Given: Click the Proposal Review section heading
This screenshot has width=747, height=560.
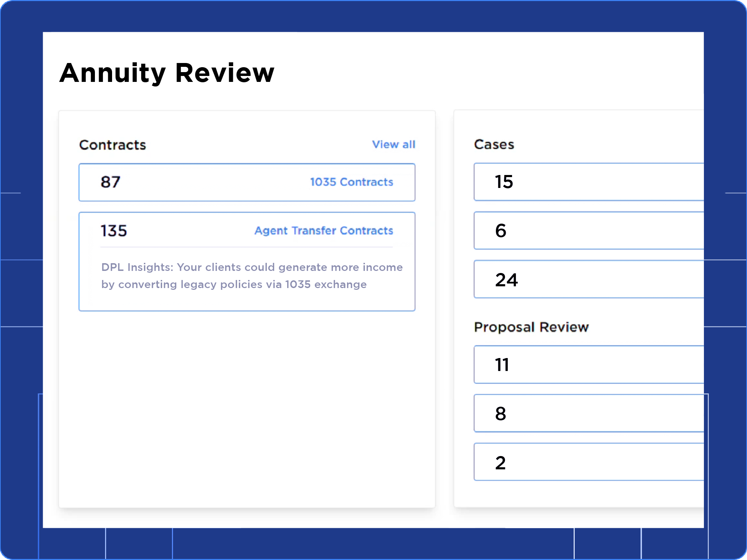Looking at the screenshot, I should pyautogui.click(x=531, y=327).
